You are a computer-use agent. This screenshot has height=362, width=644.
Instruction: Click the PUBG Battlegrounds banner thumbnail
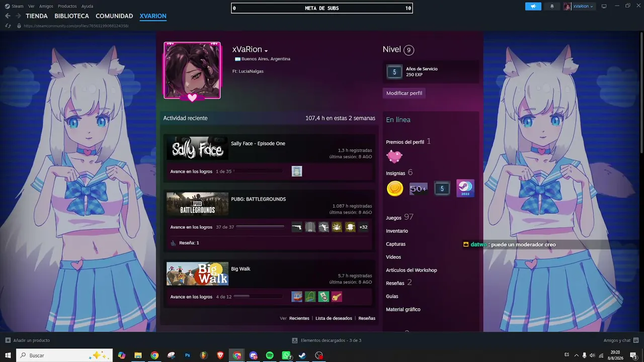(x=197, y=204)
